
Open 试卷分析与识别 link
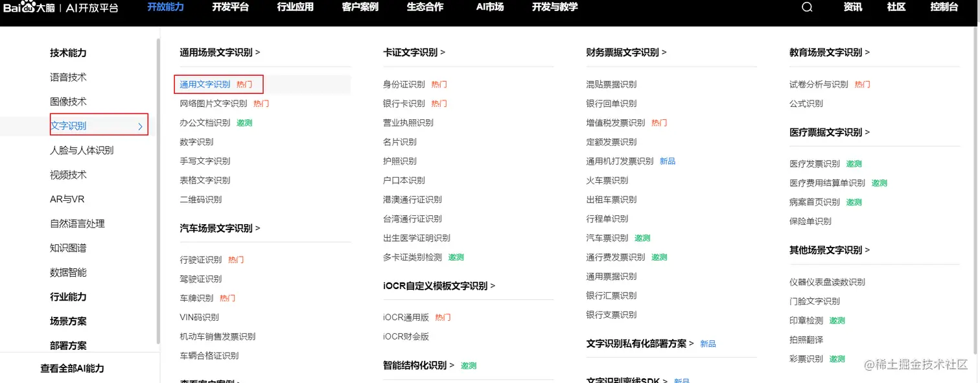pyautogui.click(x=819, y=84)
